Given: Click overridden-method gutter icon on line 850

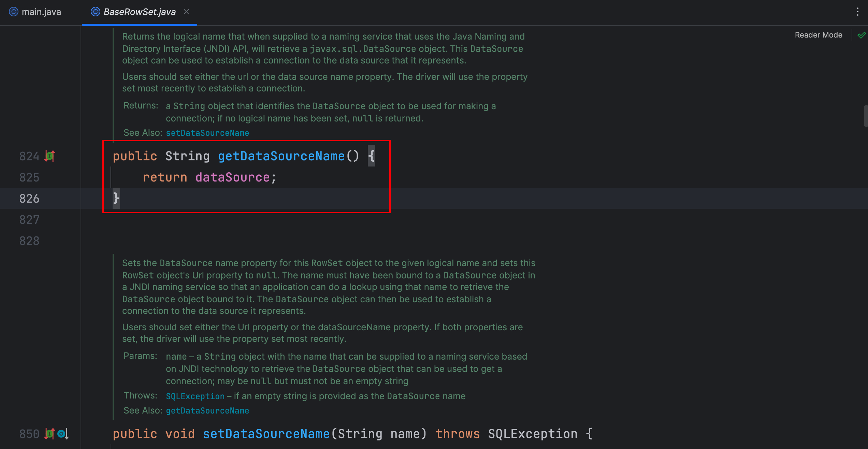Looking at the screenshot, I should pyautogui.click(x=63, y=434).
